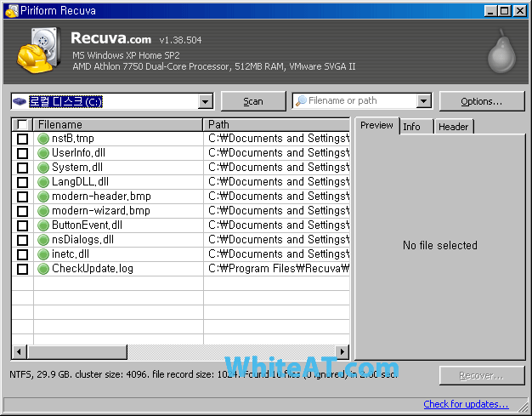Sort by the Path column header
The height and width of the screenshot is (416, 532).
point(276,125)
